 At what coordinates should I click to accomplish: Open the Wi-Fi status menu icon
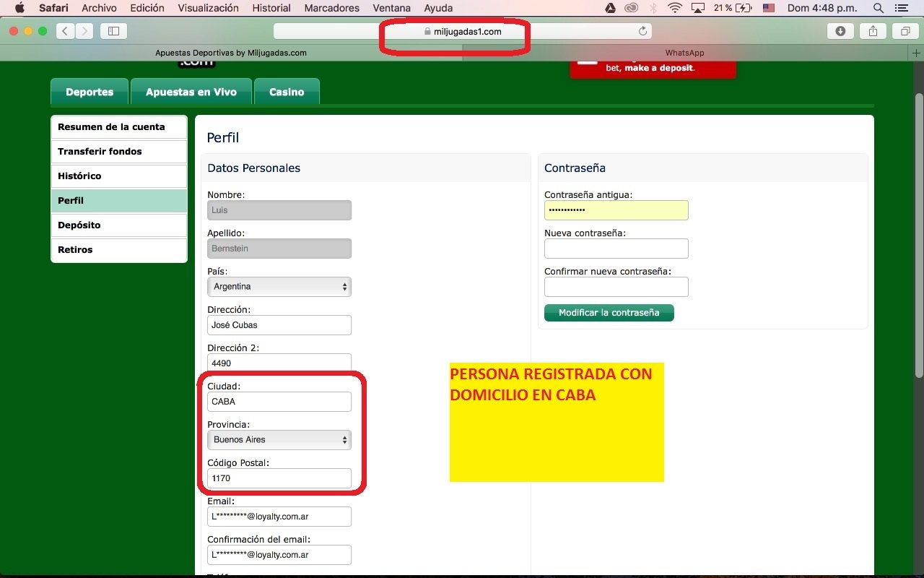(675, 8)
